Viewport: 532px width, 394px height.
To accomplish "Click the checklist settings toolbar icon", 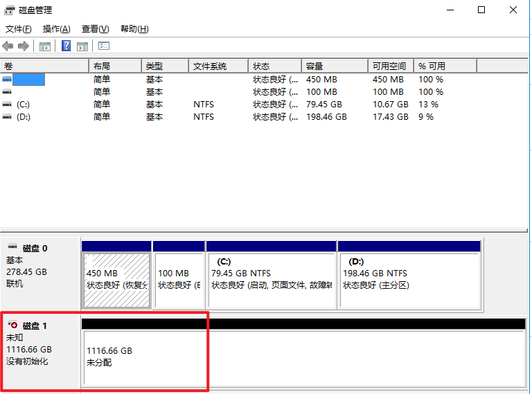I will pos(104,46).
